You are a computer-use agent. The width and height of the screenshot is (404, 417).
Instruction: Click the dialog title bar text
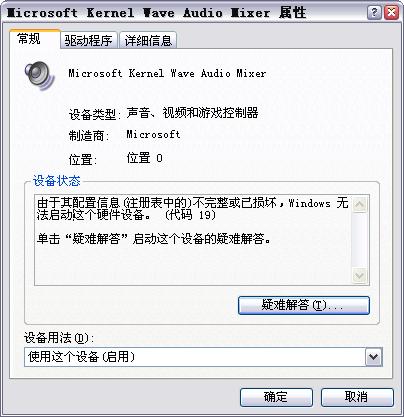[156, 13]
